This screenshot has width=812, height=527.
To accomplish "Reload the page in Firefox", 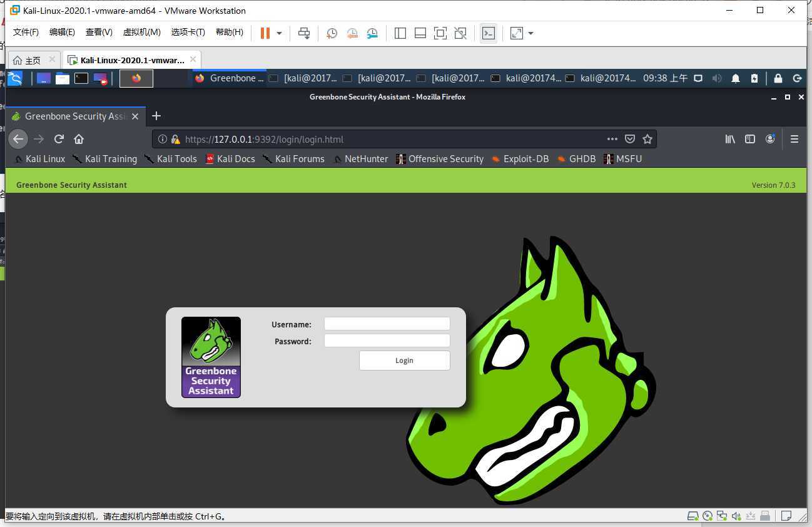I will [59, 139].
